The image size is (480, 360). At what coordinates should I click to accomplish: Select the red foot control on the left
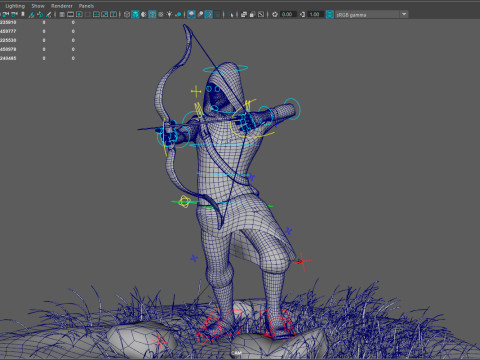point(218,327)
